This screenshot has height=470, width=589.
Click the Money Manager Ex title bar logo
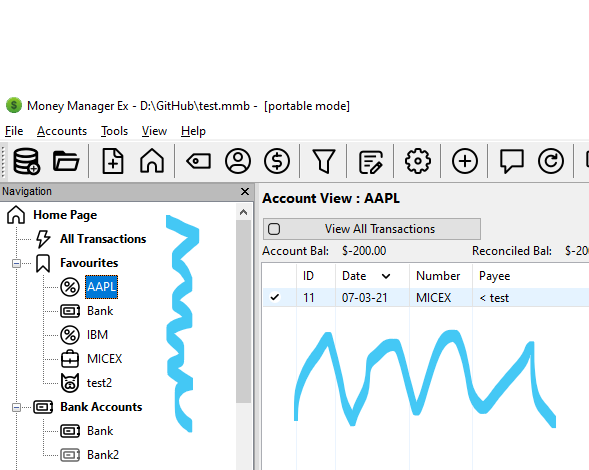(x=14, y=106)
